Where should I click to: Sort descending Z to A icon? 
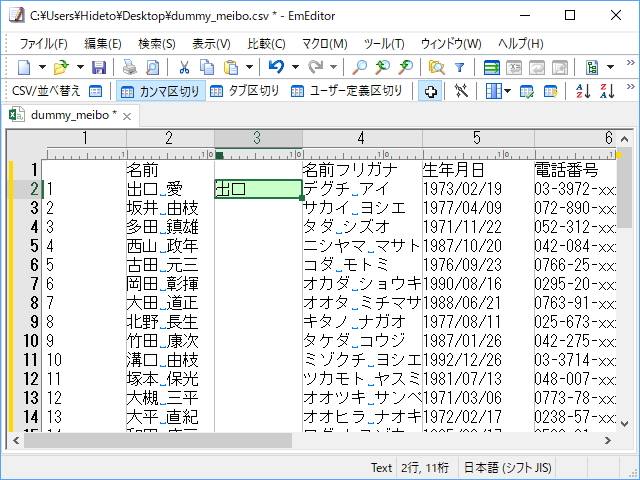tap(607, 91)
